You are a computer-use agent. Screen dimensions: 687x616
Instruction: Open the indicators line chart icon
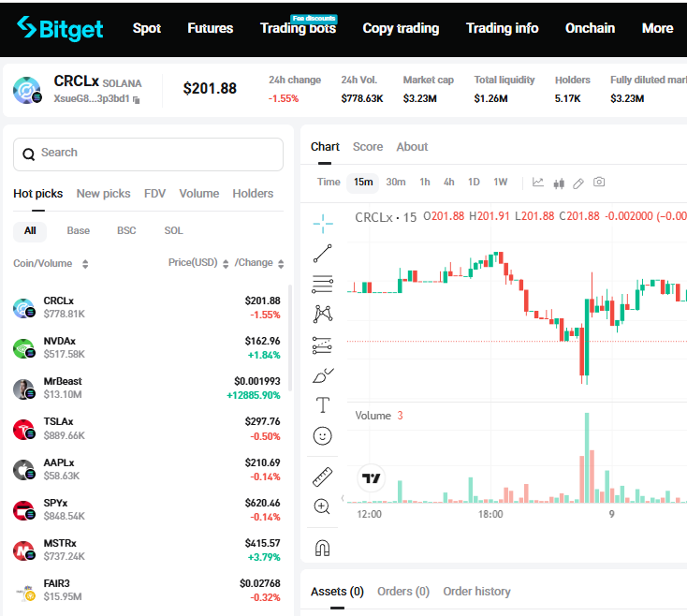click(538, 183)
